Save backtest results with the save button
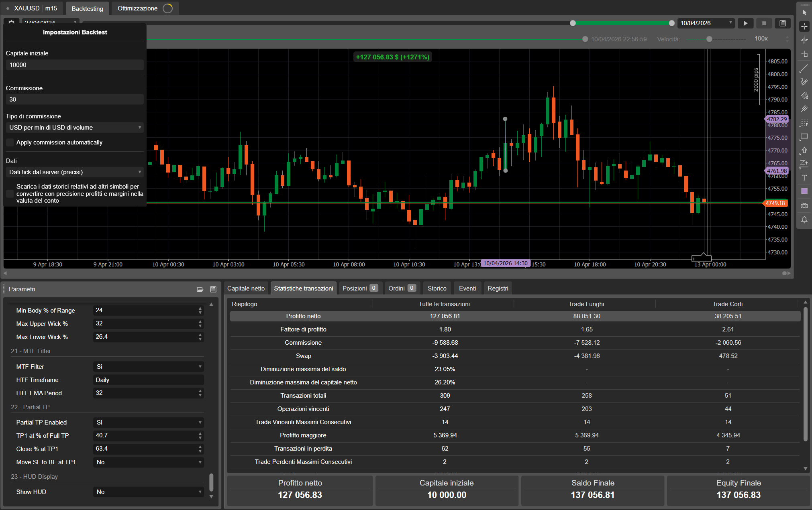The width and height of the screenshot is (812, 510). point(782,23)
